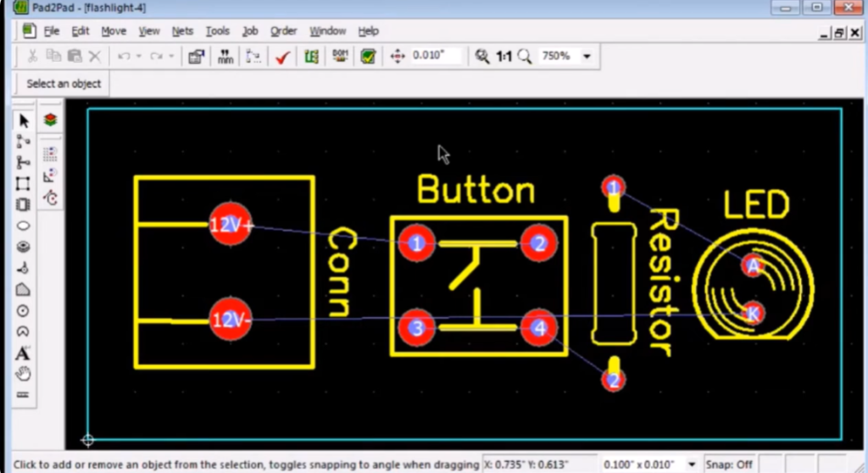
Task: Open the properties window icon
Action: 196,56
